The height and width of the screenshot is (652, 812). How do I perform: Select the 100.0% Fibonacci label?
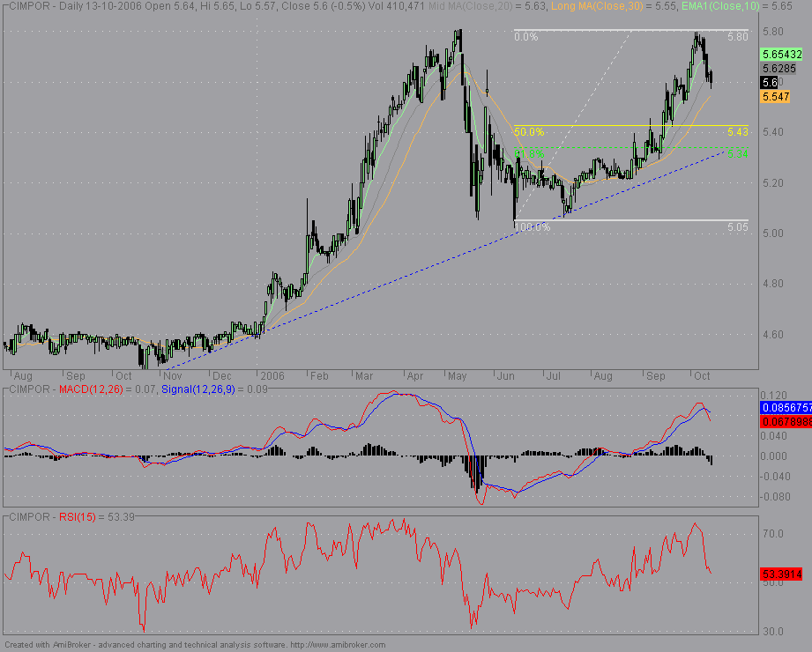tap(533, 227)
